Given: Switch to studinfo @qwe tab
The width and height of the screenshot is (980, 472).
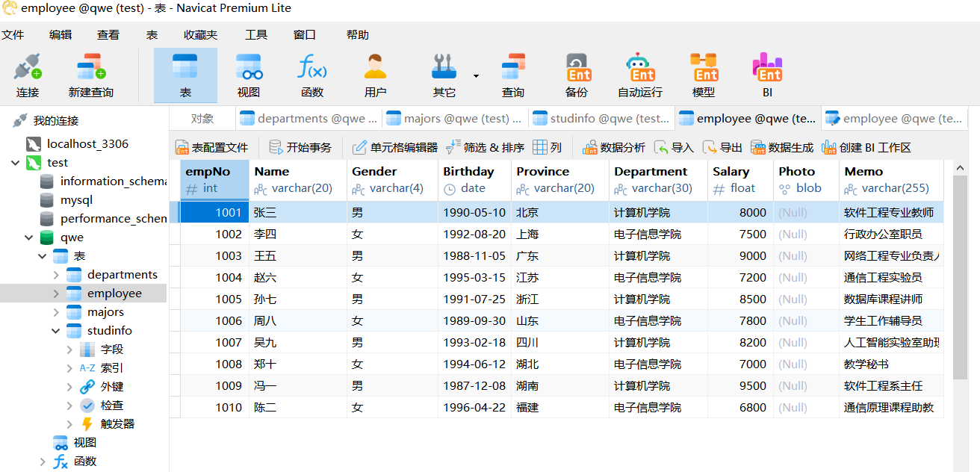Looking at the screenshot, I should [601, 118].
